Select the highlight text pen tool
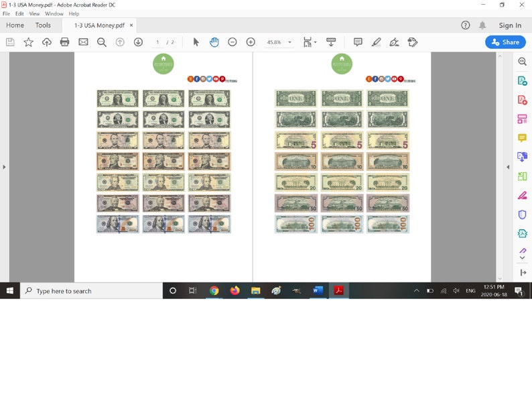Screen dimensions: 532x411 376,42
